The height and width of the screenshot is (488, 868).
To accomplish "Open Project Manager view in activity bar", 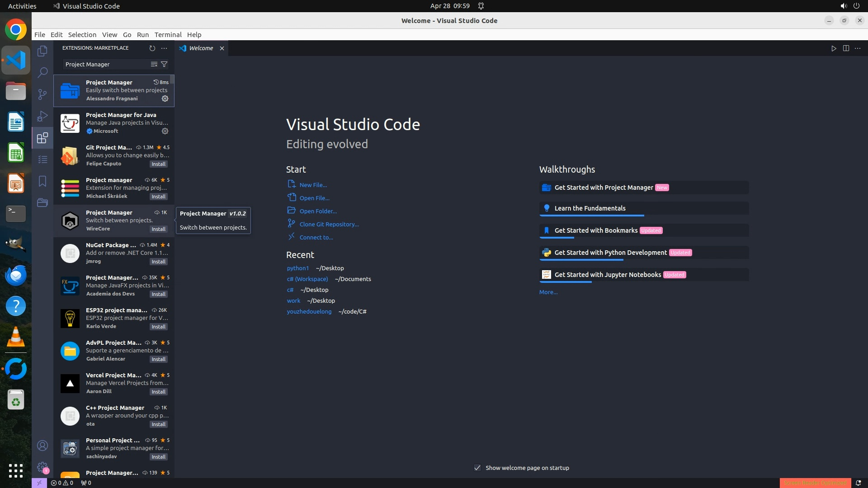I will [42, 202].
